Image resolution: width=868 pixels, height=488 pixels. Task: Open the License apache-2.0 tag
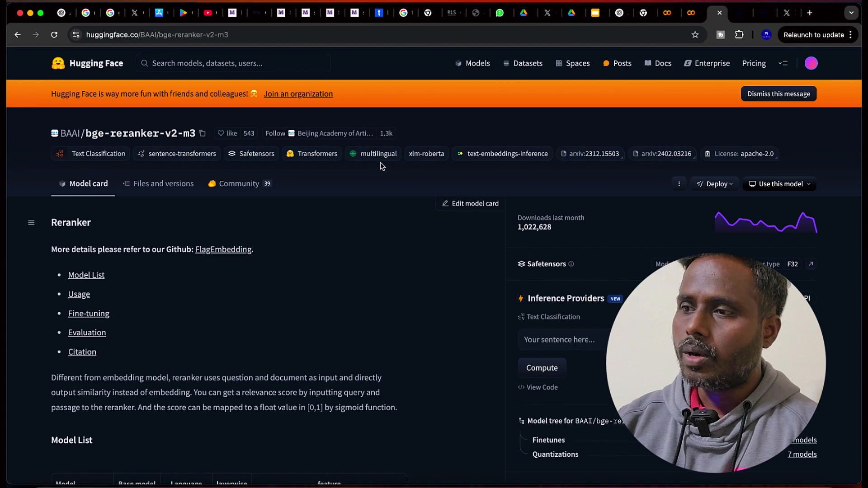point(739,154)
